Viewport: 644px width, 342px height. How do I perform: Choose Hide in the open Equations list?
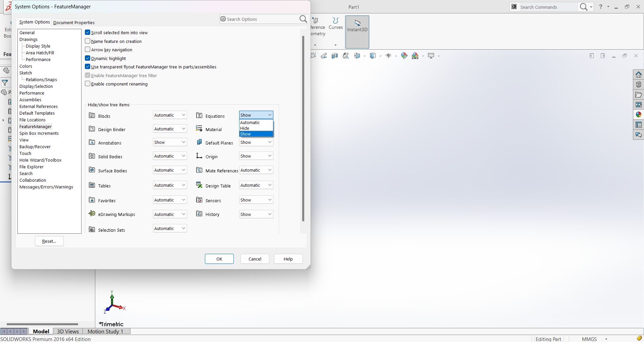click(256, 128)
